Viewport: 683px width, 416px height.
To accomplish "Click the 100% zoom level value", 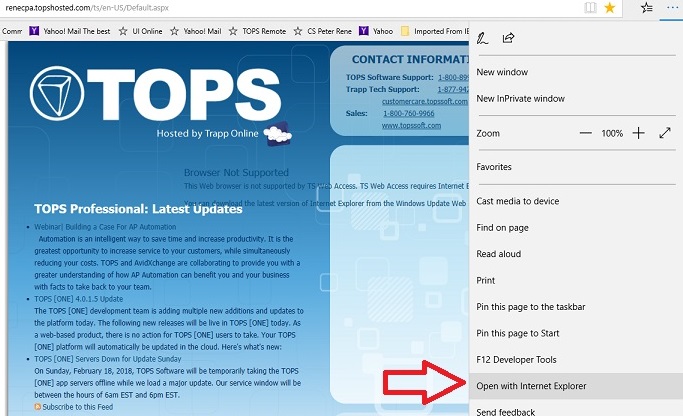I will tap(612, 133).
